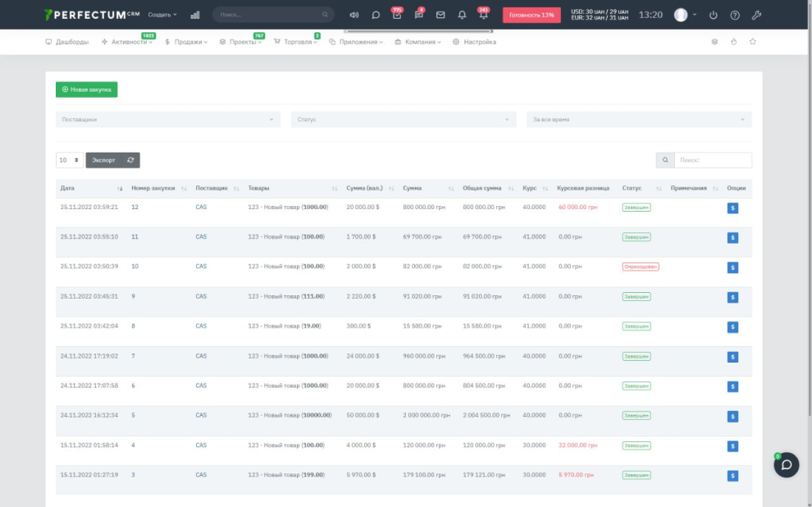Click the Новая закупка button
Image resolution: width=812 pixels, height=507 pixels.
tap(86, 89)
